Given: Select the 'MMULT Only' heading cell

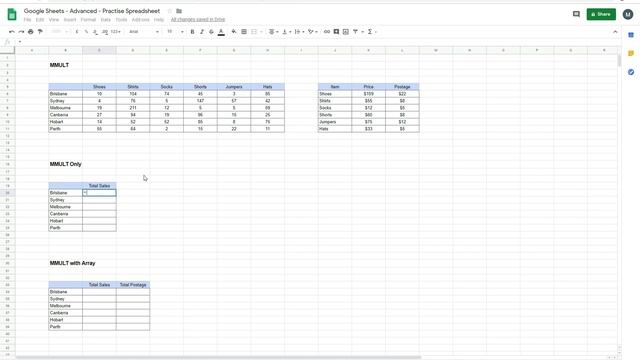Looking at the screenshot, I should 66,164.
